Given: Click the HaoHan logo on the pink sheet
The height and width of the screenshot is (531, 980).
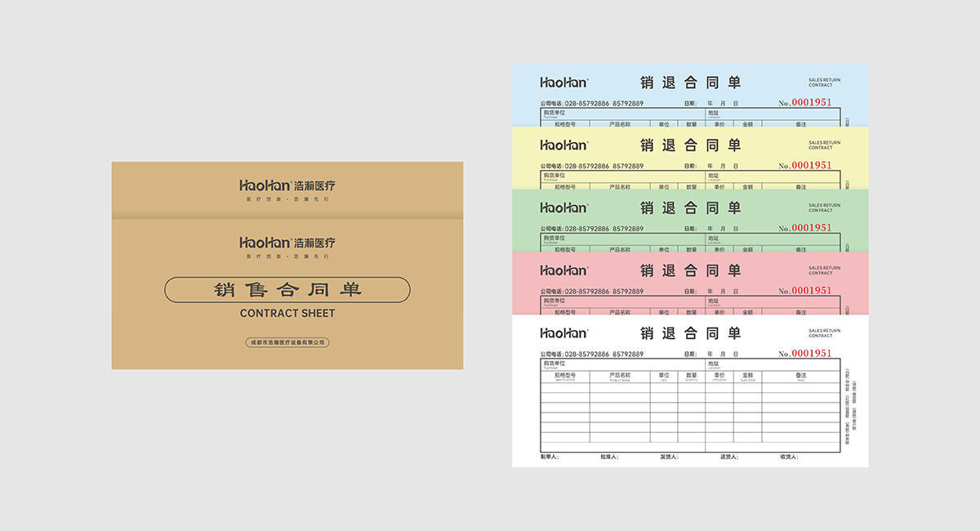Looking at the screenshot, I should [563, 270].
